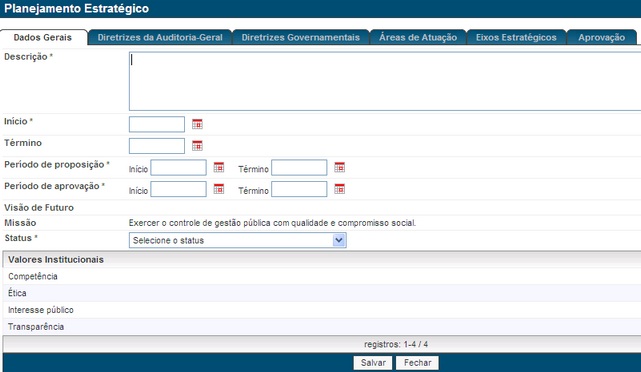Open the Diretrizes Governamentais tab
Screen dimensions: 641x372
pos(300,38)
